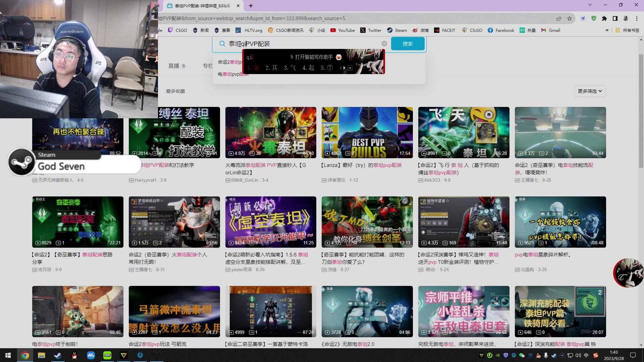Open 更多筛选 dropdown filter

pos(590,91)
